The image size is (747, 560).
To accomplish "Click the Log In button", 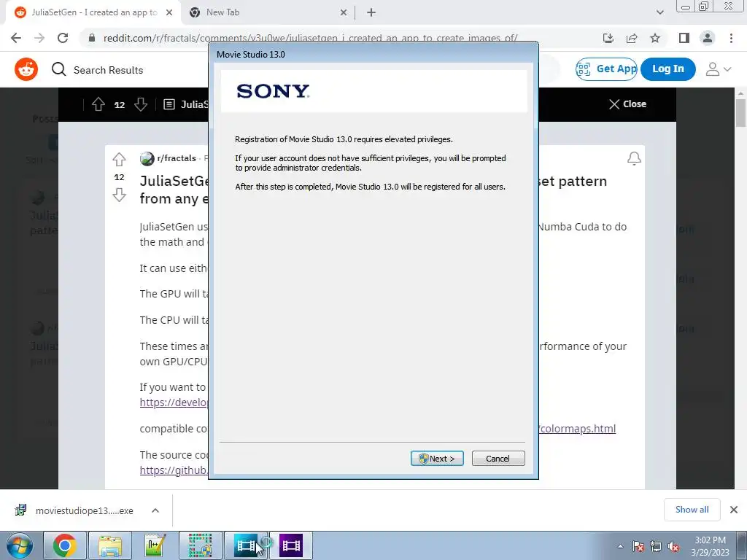I will pyautogui.click(x=668, y=69).
